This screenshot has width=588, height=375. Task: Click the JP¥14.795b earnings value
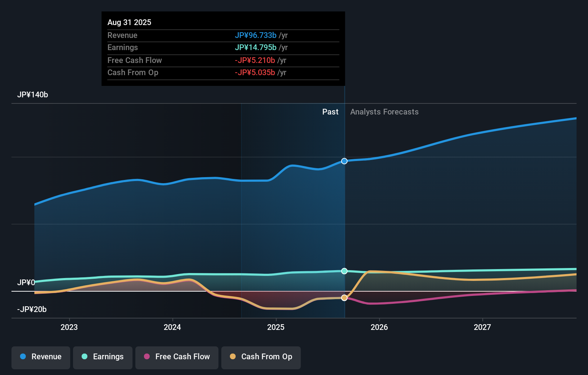click(x=256, y=47)
